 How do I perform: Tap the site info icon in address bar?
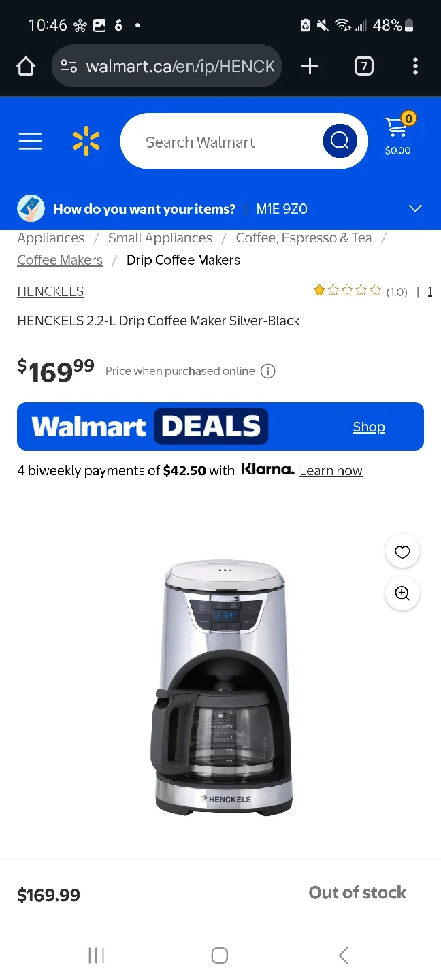pyautogui.click(x=69, y=66)
